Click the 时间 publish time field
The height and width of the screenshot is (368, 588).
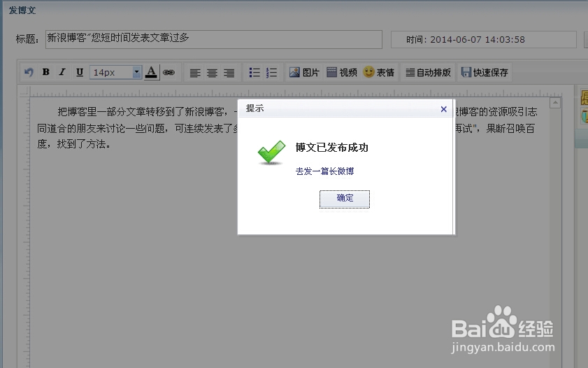(483, 39)
